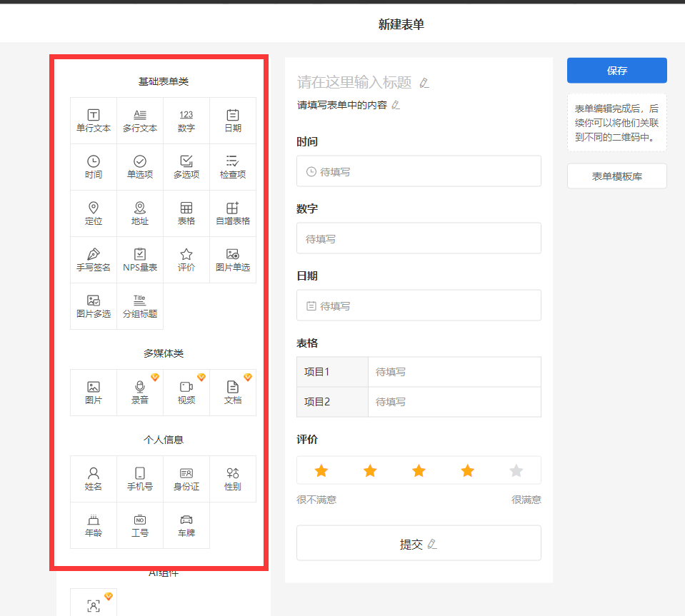Add the 视频 video component
Image resolution: width=685 pixels, height=616 pixels.
coord(186,393)
